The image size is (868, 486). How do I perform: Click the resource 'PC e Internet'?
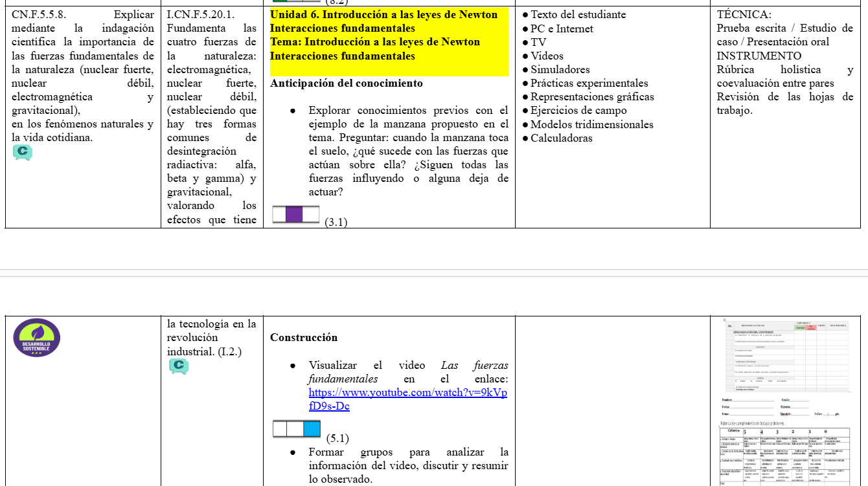(562, 28)
